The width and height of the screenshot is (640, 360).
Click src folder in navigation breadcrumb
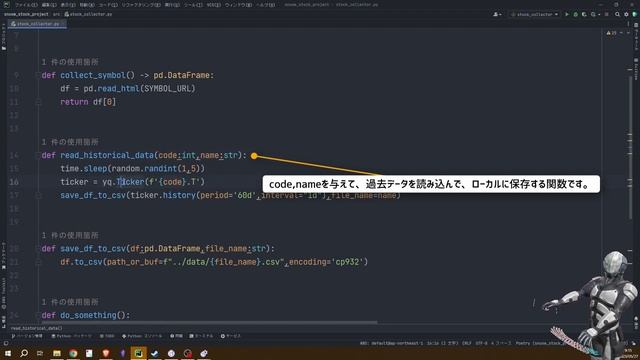[56, 14]
